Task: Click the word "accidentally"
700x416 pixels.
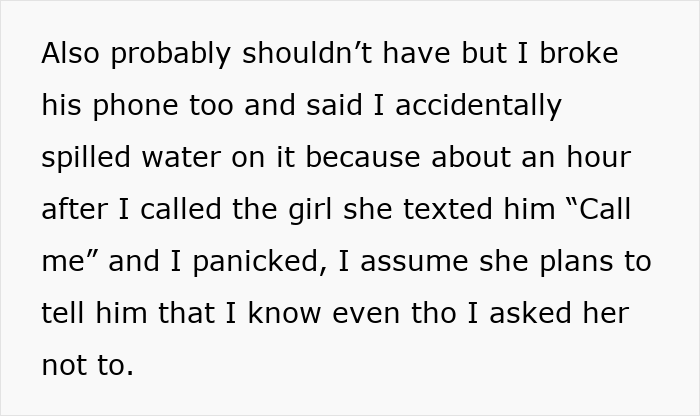Action: tap(479, 106)
